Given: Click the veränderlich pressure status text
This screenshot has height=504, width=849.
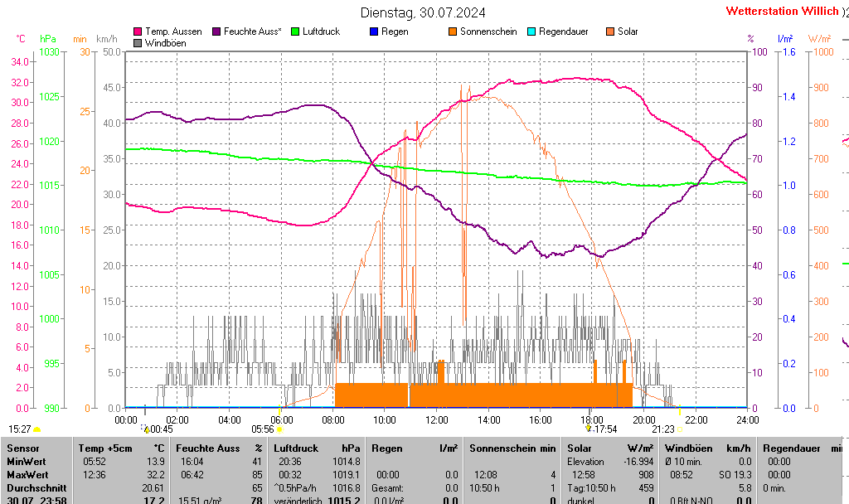Looking at the screenshot, I should pos(298,501).
